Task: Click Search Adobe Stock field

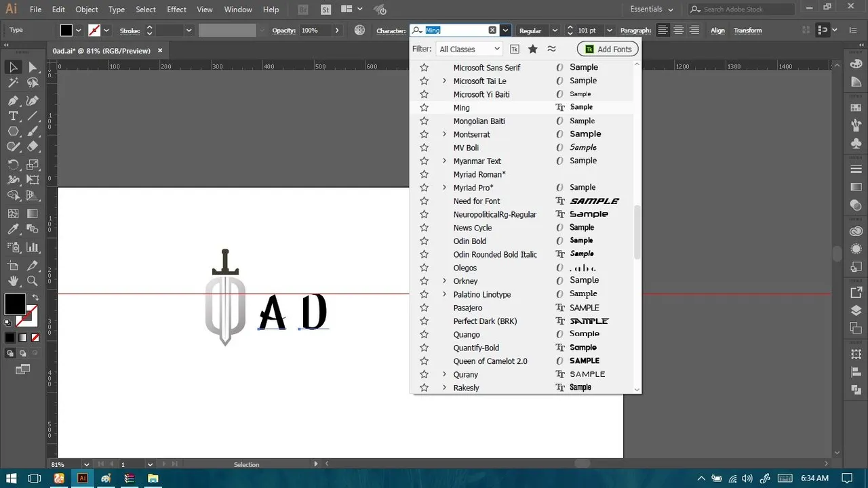Action: (x=741, y=9)
